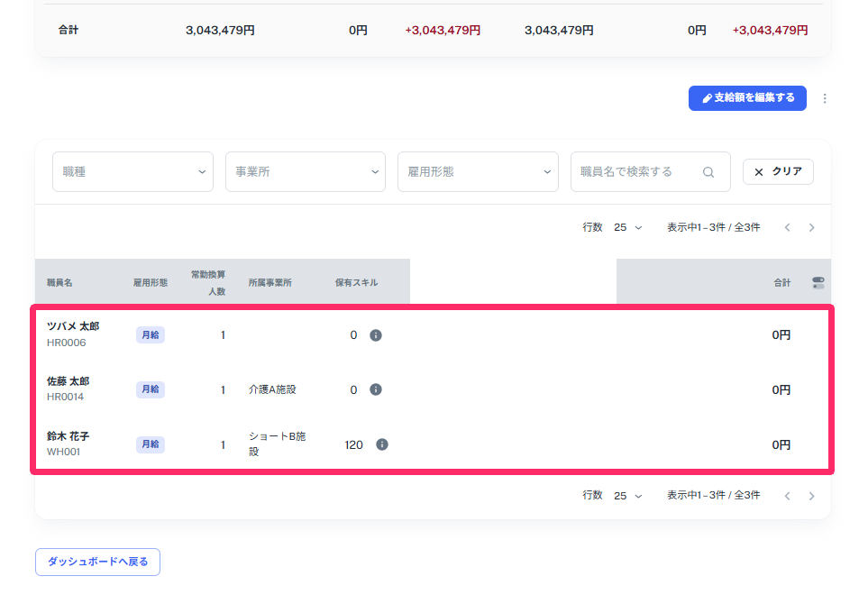Click the ダッシュボードへ戻る button

coord(96,562)
